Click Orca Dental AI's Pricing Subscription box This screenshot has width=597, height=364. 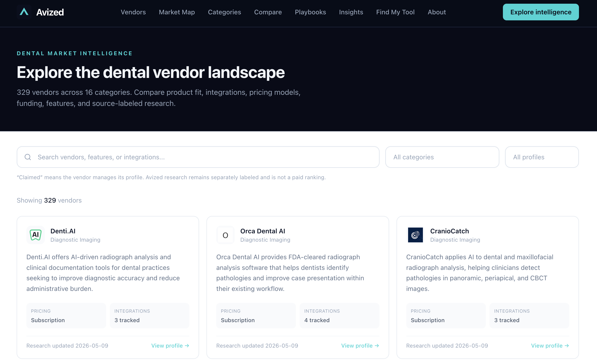tap(256, 315)
